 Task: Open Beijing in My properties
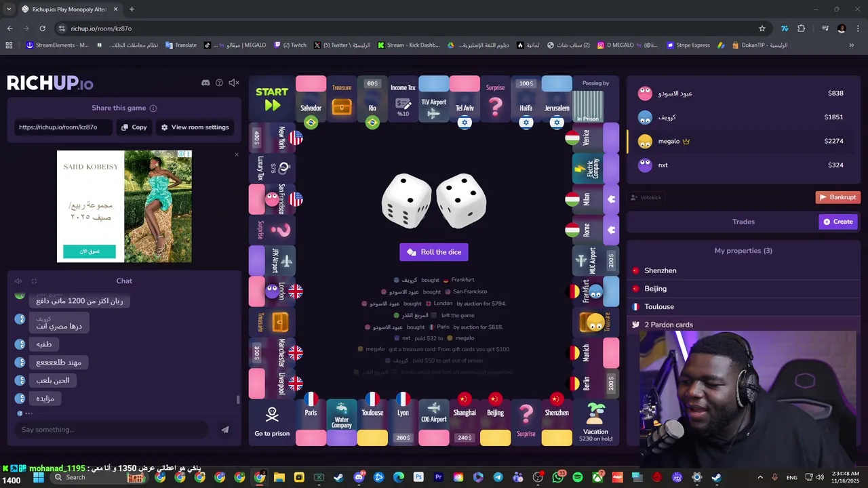(743, 289)
